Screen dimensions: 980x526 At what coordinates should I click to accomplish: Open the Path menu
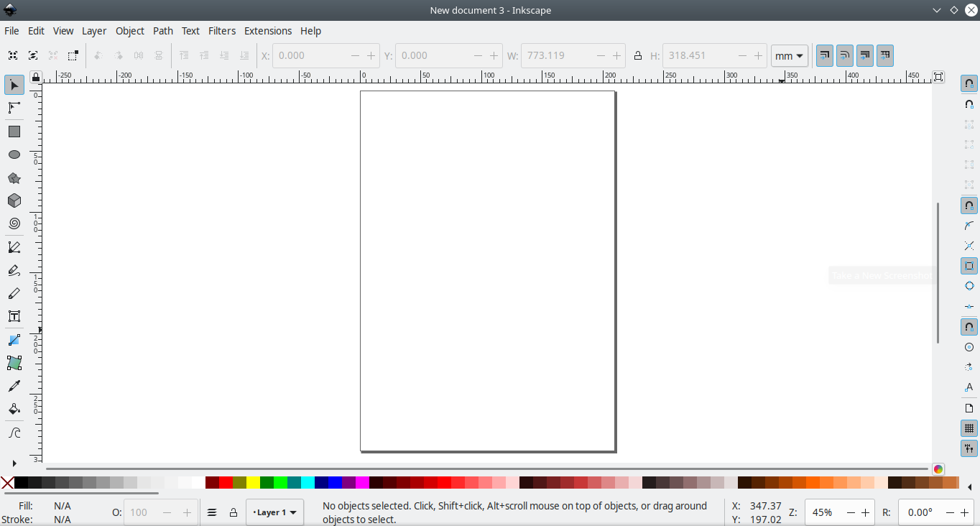point(163,31)
